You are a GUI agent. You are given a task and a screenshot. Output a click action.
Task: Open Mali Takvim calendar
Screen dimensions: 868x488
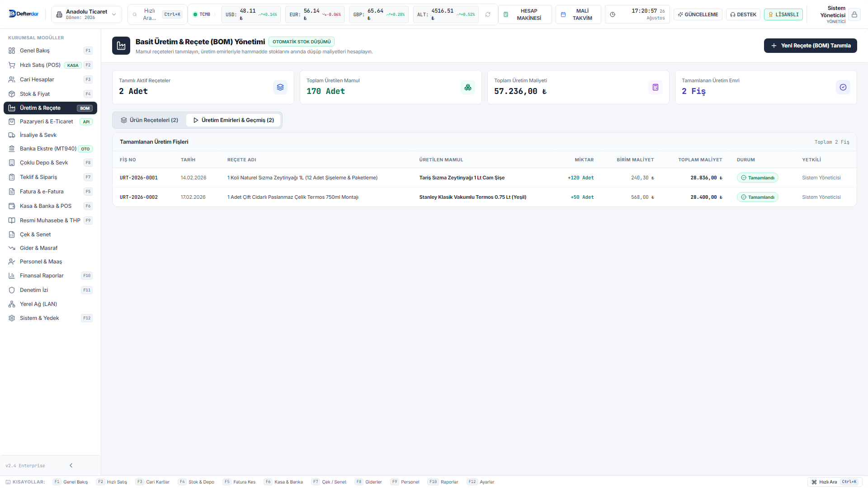coord(578,14)
